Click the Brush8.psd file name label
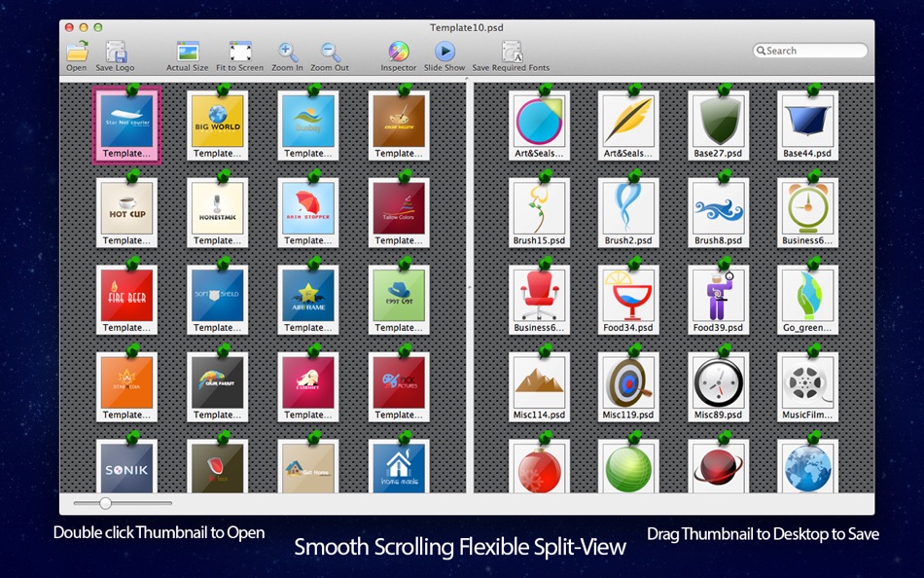This screenshot has height=578, width=924. point(718,240)
